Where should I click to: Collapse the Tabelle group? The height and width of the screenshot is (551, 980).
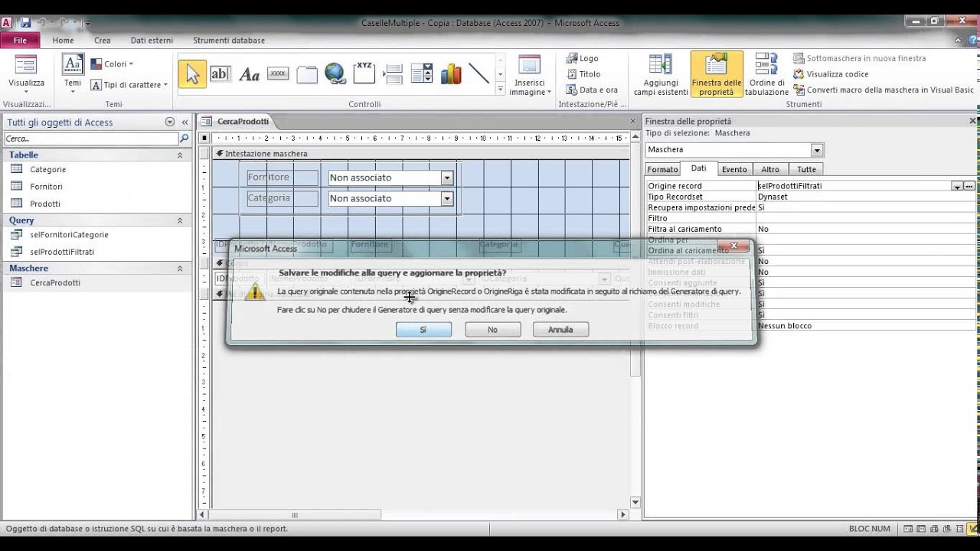tap(180, 155)
